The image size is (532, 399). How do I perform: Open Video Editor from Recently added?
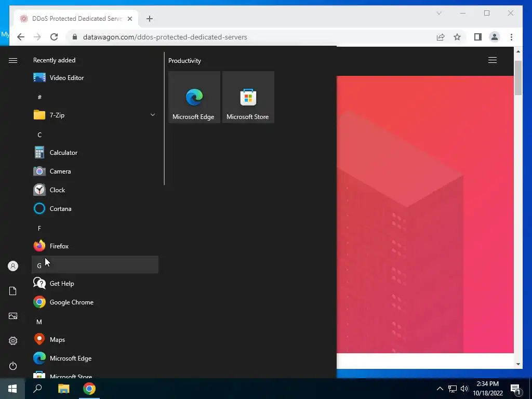[x=95, y=78]
